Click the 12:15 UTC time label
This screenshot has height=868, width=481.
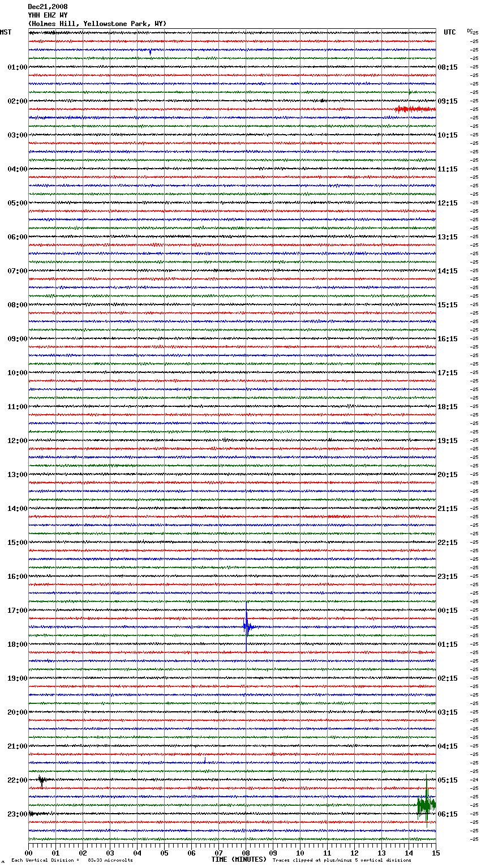[448, 203]
